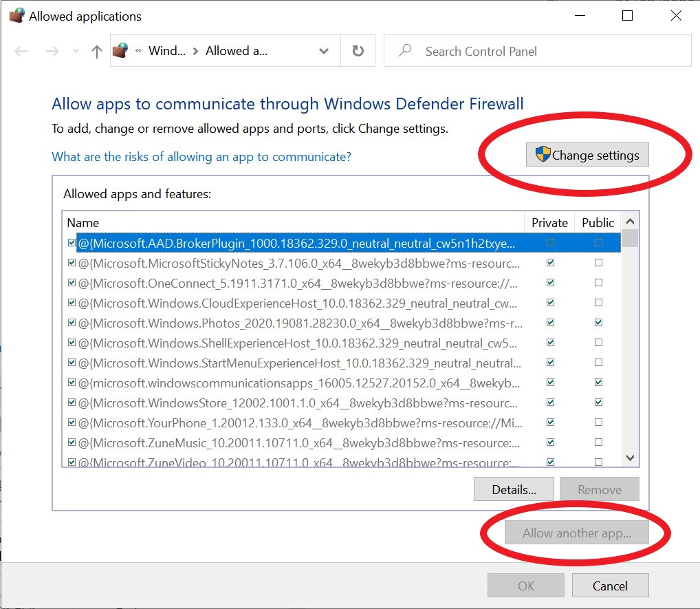700x609 pixels.
Task: Click the Change settings button
Action: pos(587,155)
